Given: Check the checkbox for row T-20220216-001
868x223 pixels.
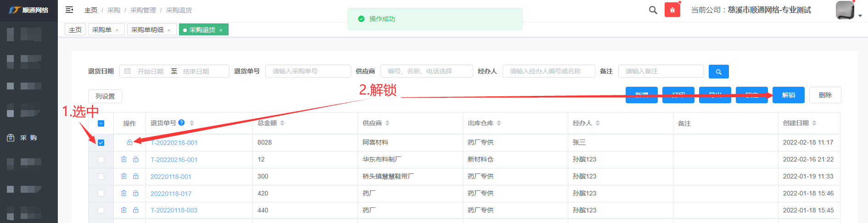Looking at the screenshot, I should (101, 160).
